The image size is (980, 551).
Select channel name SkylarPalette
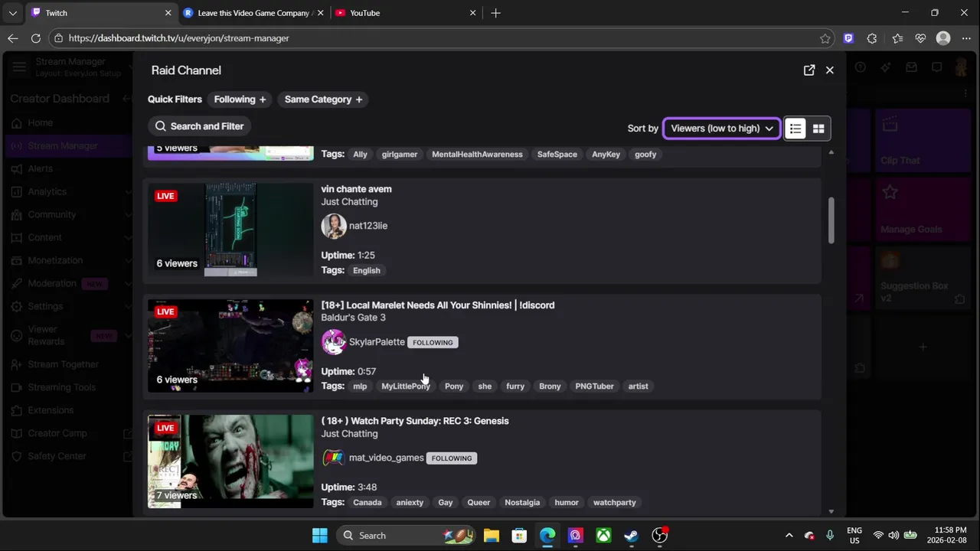(377, 342)
